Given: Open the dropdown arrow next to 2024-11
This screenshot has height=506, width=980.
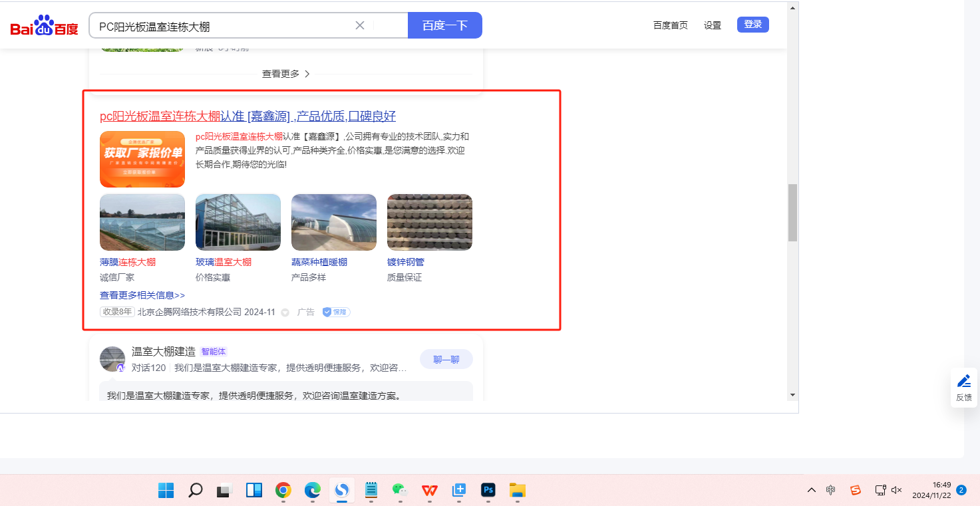Looking at the screenshot, I should tap(285, 313).
